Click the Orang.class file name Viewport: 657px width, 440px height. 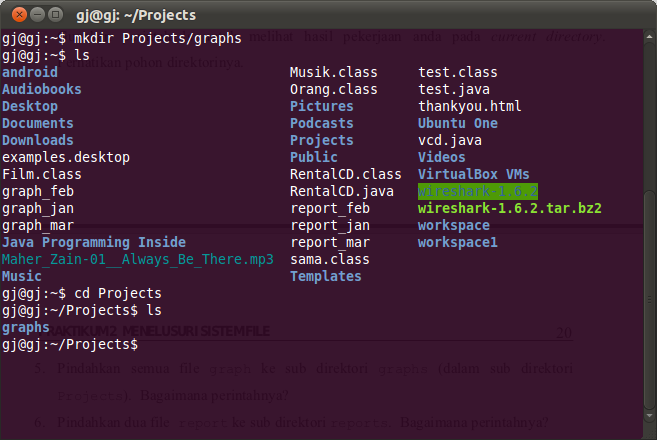point(334,89)
